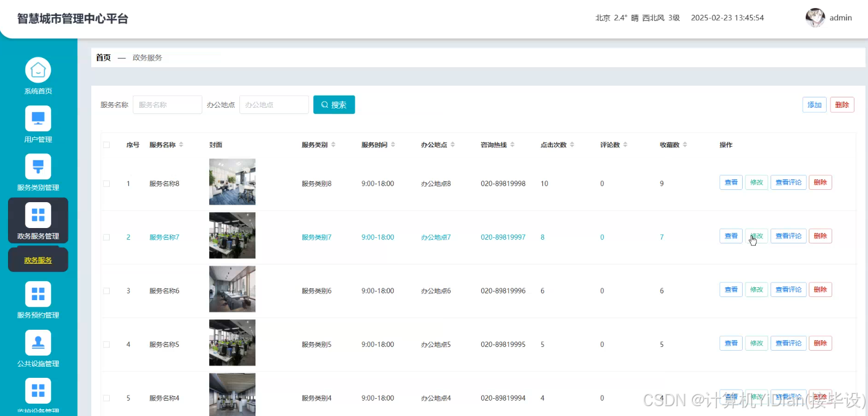Open cover thumbnail of 服务名称7
The width and height of the screenshot is (868, 416).
(x=232, y=235)
